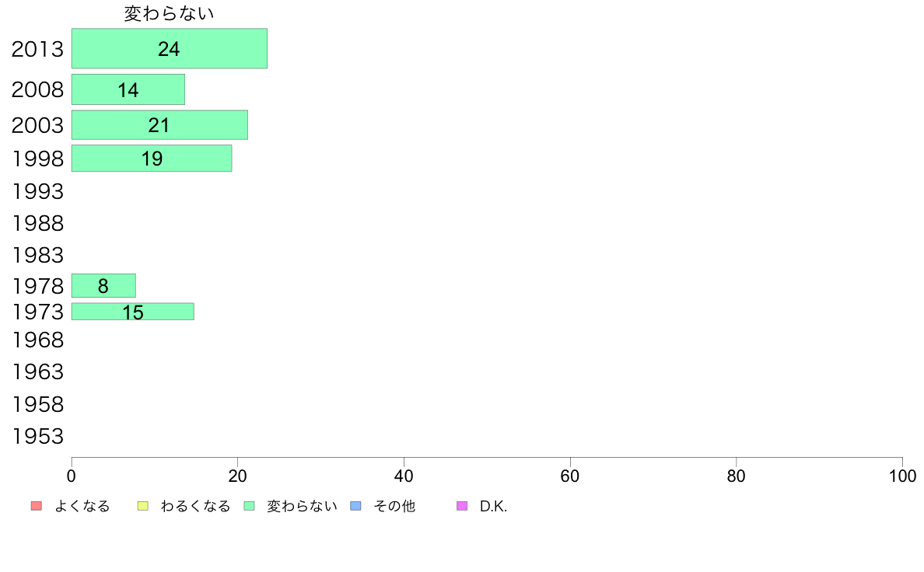Click the 40 tick on the axis
Image resolution: width=924 pixels, height=572 pixels.
coord(404,476)
